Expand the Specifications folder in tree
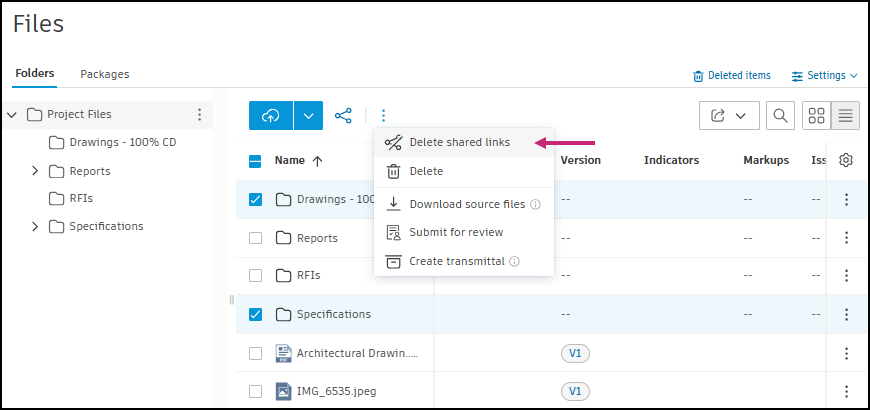 click(35, 226)
